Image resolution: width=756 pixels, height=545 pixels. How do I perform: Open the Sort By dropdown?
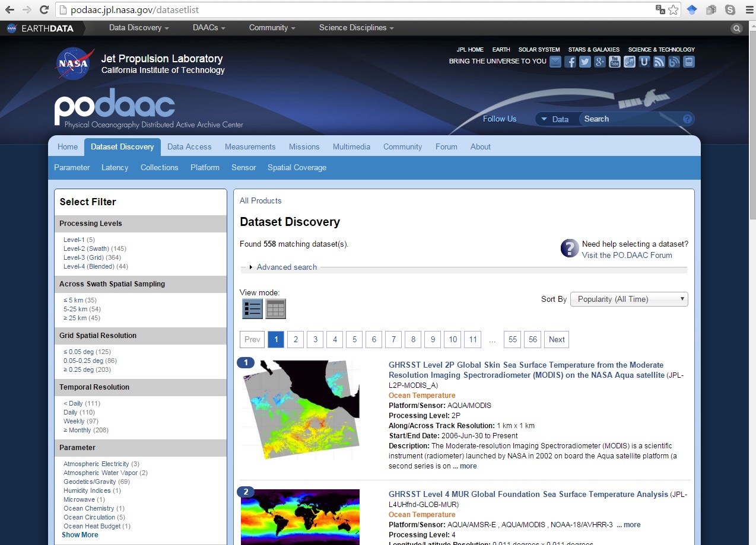tap(629, 299)
